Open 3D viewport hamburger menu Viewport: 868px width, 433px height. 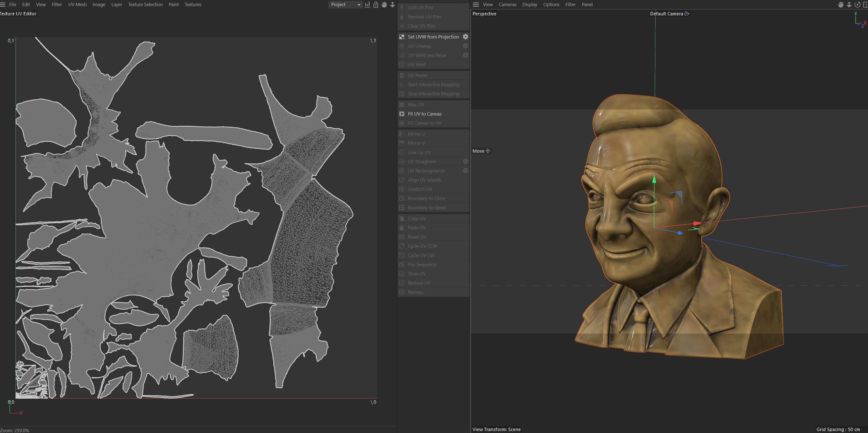[x=476, y=4]
